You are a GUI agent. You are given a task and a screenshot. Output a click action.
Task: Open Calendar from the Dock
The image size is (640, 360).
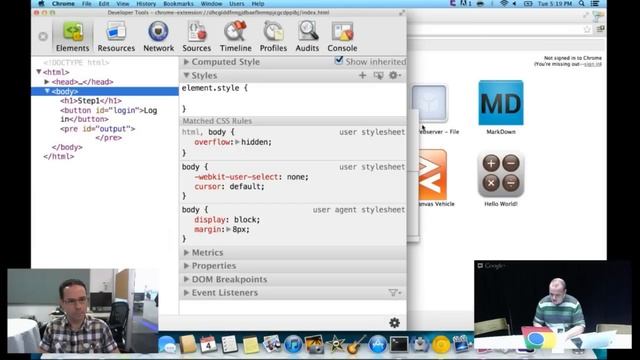[208, 344]
